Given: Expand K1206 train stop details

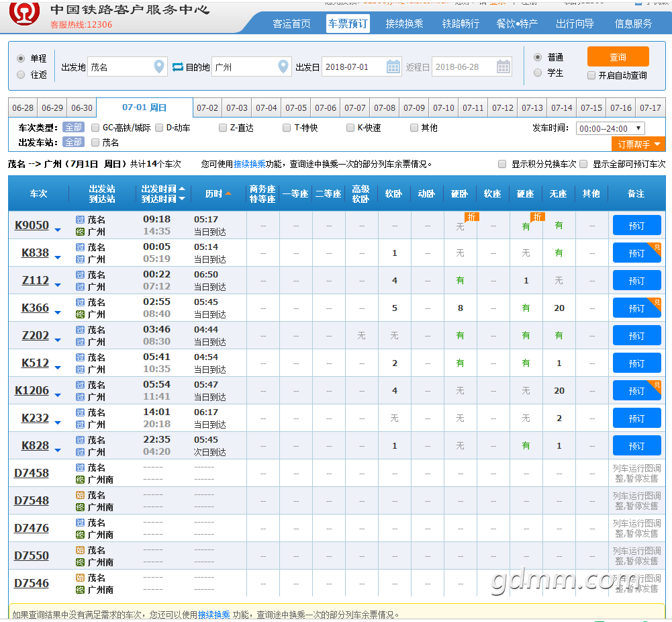Looking at the screenshot, I should pyautogui.click(x=58, y=395).
